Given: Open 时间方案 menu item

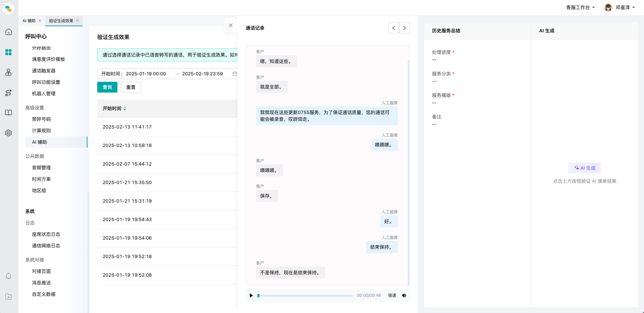Looking at the screenshot, I should click(41, 179).
